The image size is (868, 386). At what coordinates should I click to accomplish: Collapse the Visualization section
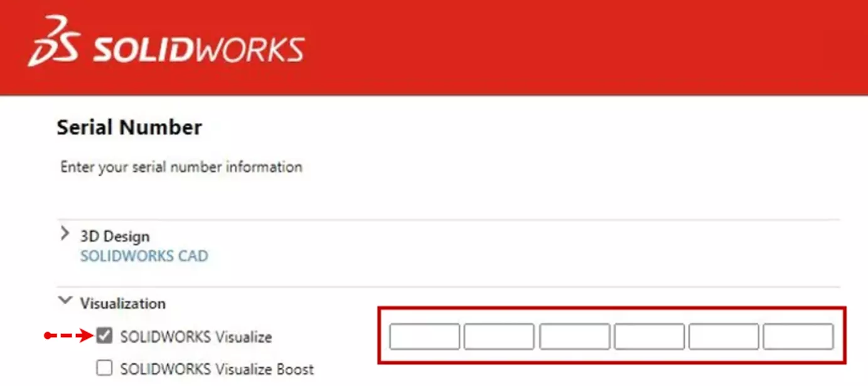(65, 301)
